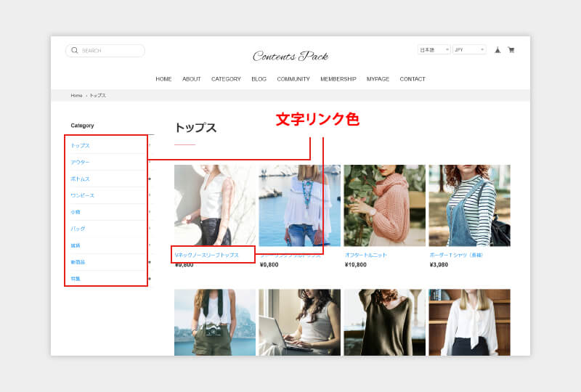Open the user account icon
This screenshot has height=392, width=581.
[x=497, y=50]
